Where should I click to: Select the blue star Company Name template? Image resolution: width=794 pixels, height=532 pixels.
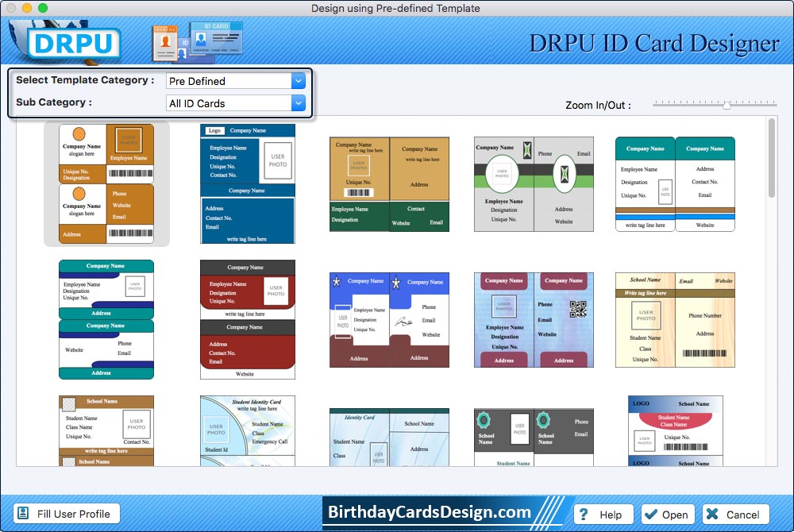click(389, 320)
